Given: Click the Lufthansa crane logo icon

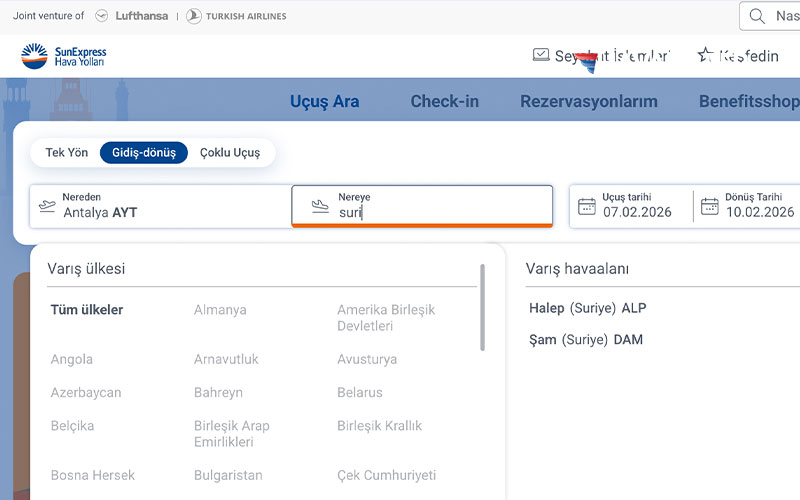Looking at the screenshot, I should click(x=102, y=16).
